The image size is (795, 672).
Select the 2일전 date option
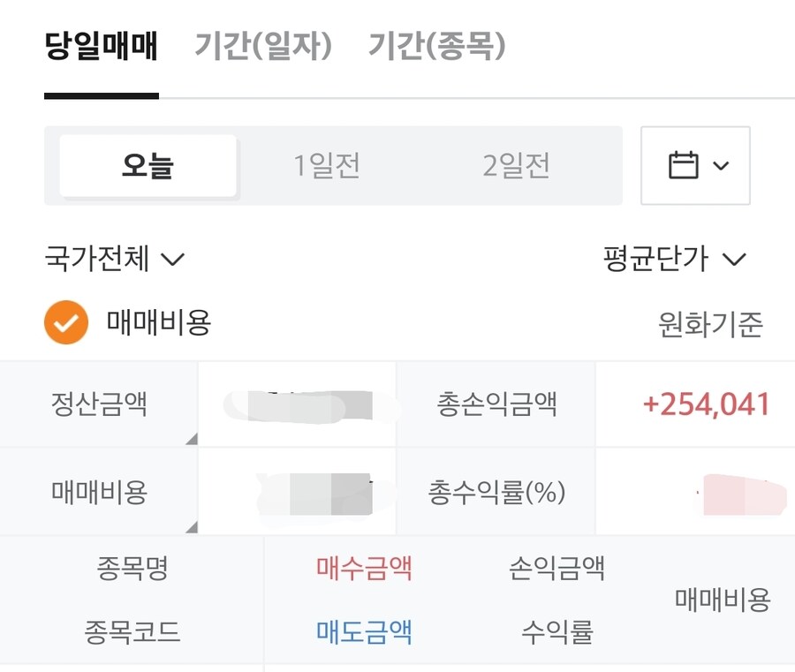pyautogui.click(x=517, y=165)
